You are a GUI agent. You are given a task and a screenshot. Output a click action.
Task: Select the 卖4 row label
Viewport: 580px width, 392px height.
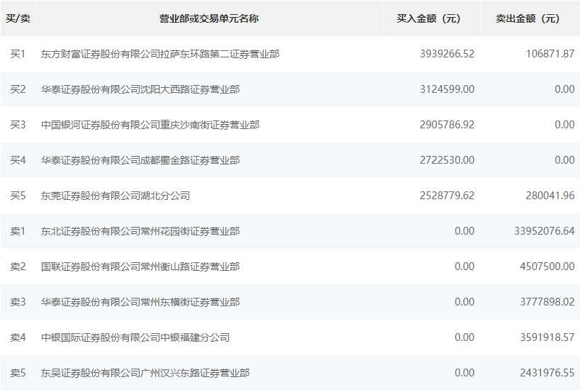[x=18, y=337]
